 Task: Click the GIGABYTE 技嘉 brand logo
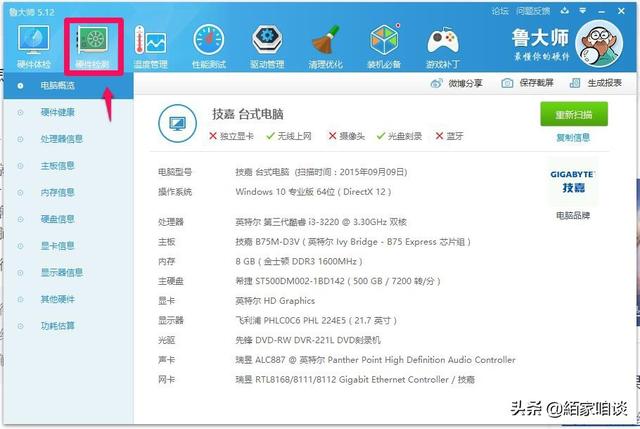(x=573, y=182)
